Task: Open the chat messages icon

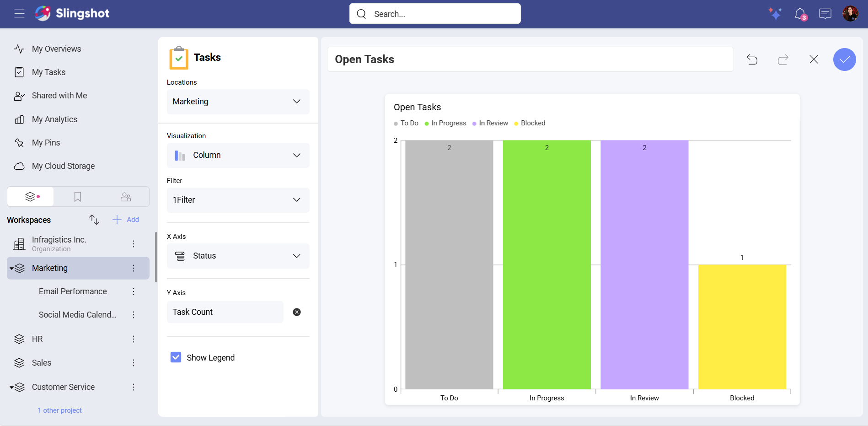Action: click(x=825, y=14)
